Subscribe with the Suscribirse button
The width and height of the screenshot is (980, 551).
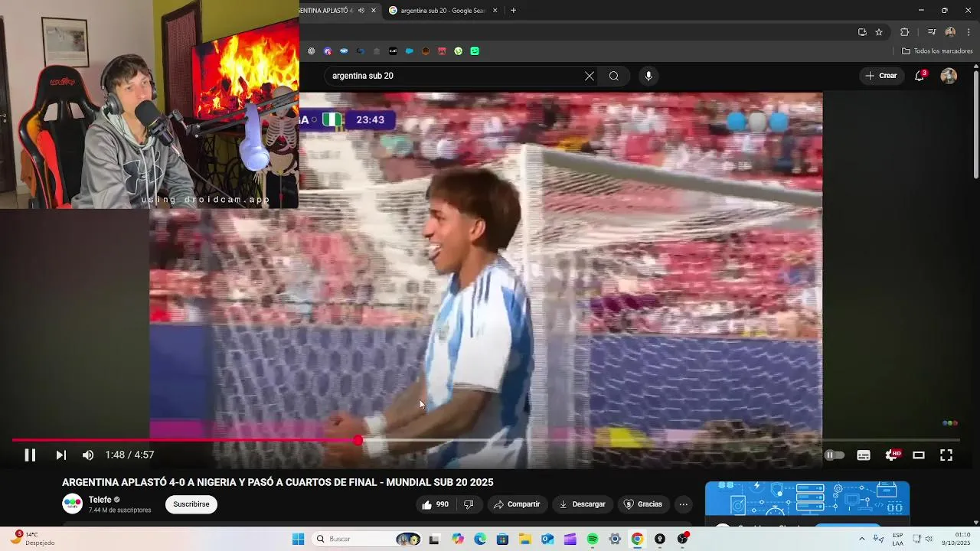191,504
